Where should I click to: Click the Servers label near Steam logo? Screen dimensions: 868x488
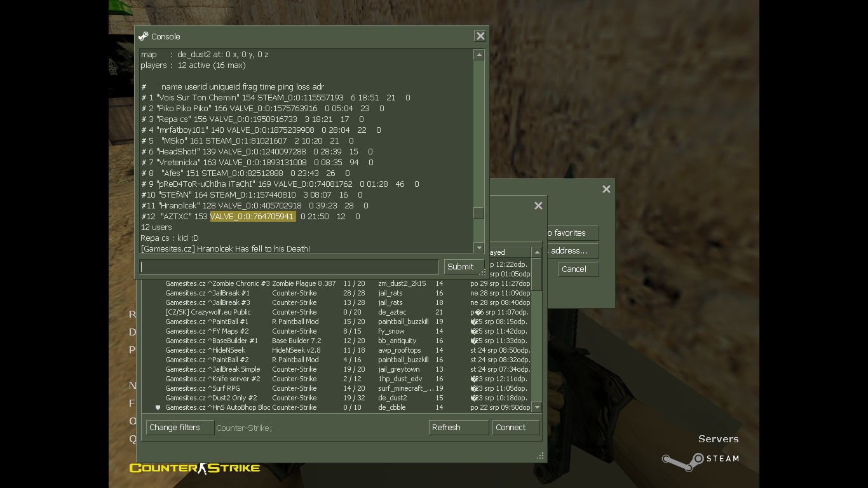[x=718, y=439]
